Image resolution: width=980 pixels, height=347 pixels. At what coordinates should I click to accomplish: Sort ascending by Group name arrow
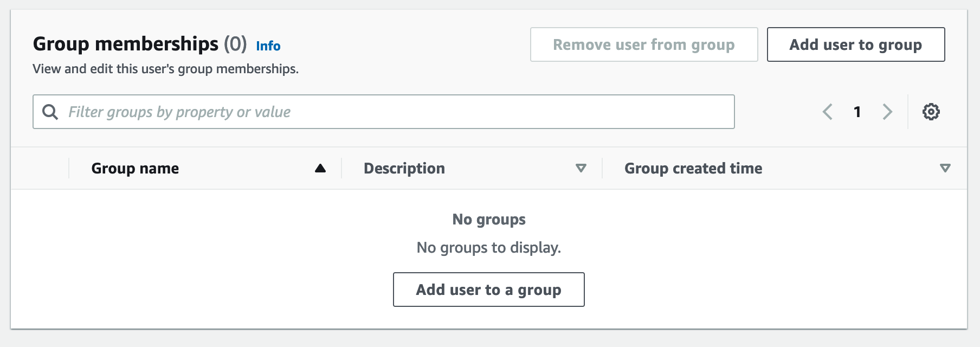(320, 168)
